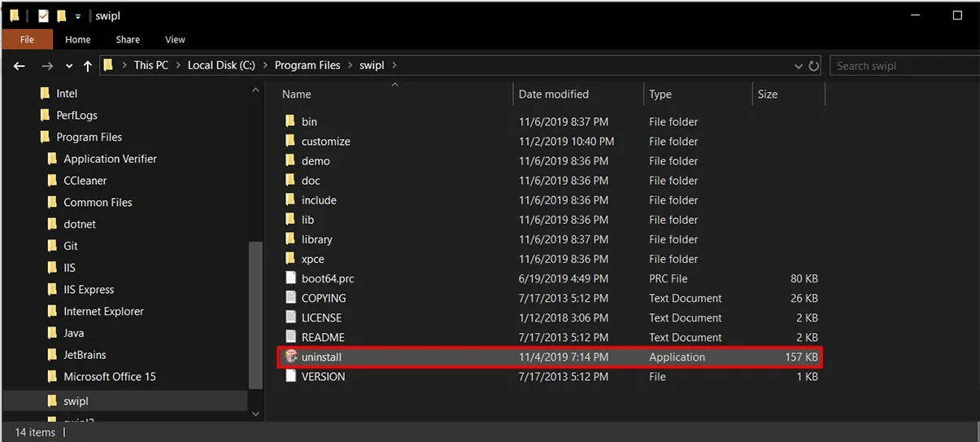Select the demo folder icon
This screenshot has height=442, width=980.
291,160
